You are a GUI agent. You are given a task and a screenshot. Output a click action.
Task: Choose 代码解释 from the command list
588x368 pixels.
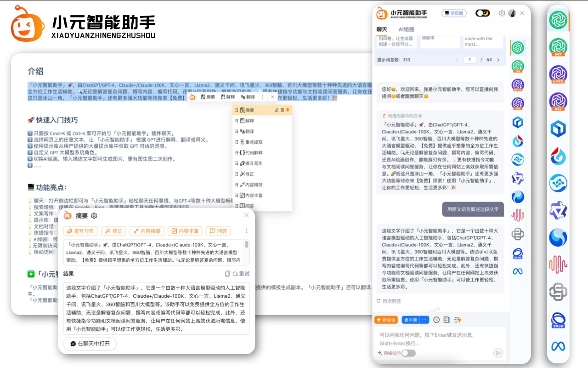[262, 153]
